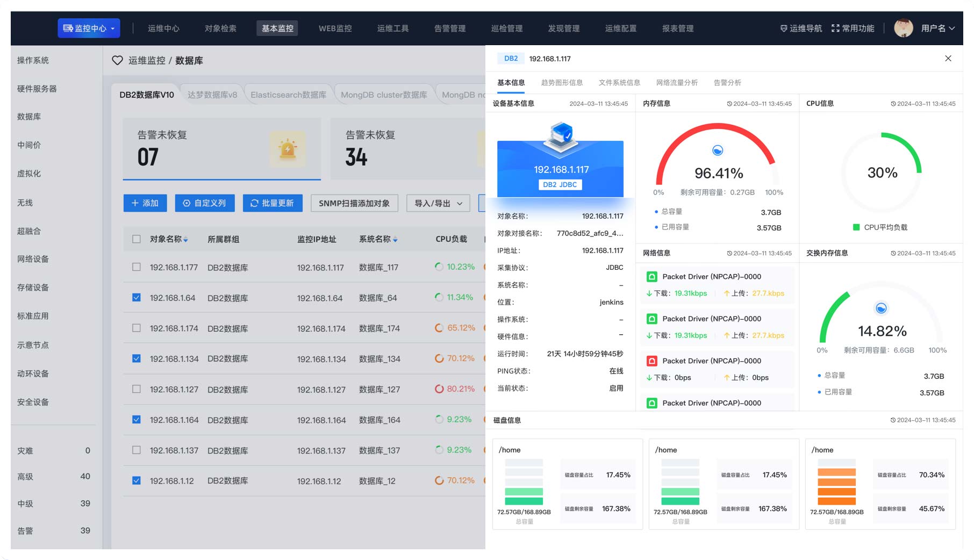This screenshot has height=560, width=974.
Task: Click the SNMP扫描添加对象 button
Action: 354,203
